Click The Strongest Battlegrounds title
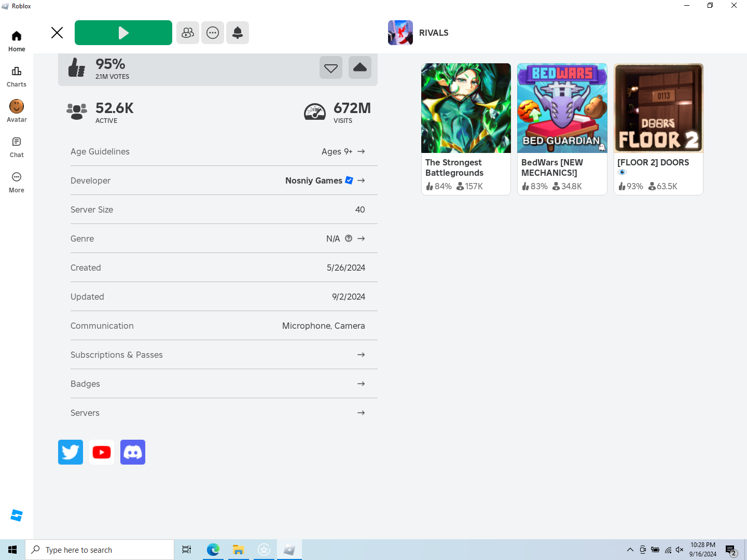This screenshot has width=747, height=560. pyautogui.click(x=454, y=167)
